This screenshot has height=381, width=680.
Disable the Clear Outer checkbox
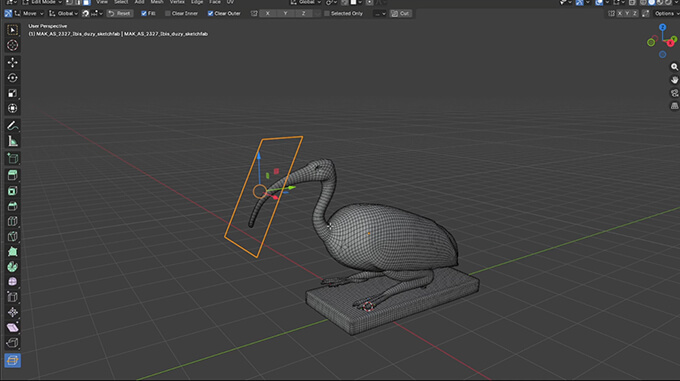(x=210, y=13)
